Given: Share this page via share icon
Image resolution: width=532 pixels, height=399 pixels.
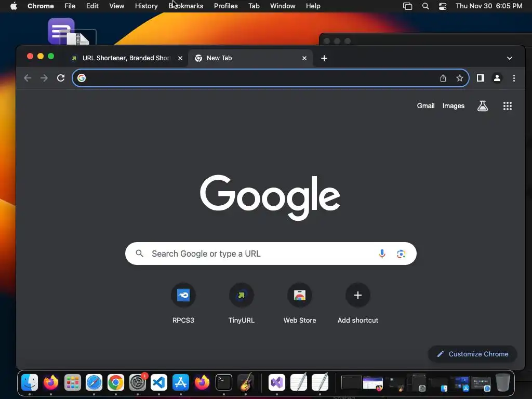Looking at the screenshot, I should pos(443,78).
